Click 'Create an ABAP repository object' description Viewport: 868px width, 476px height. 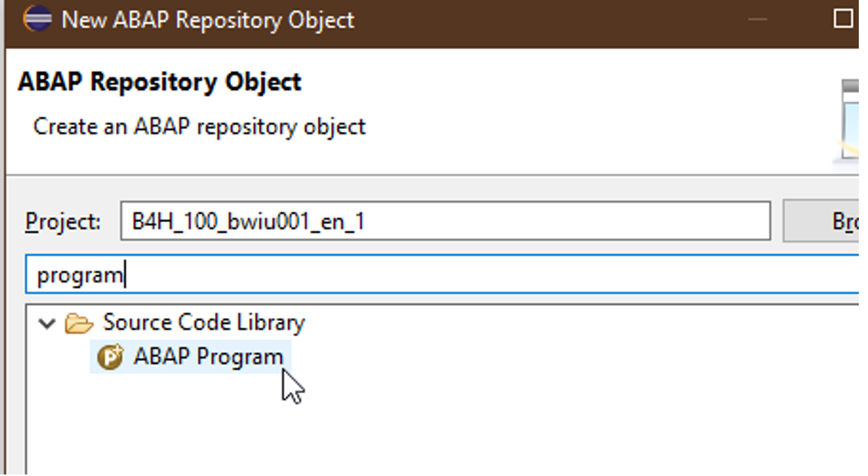199,127
